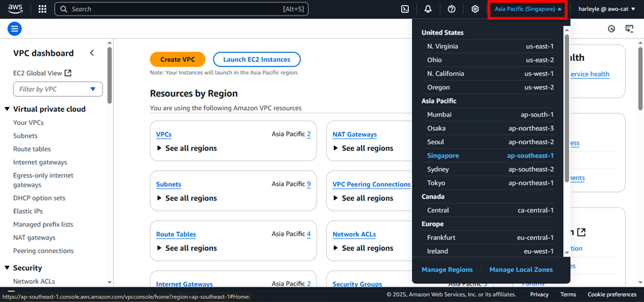Open Manage Regions link

[x=447, y=269]
